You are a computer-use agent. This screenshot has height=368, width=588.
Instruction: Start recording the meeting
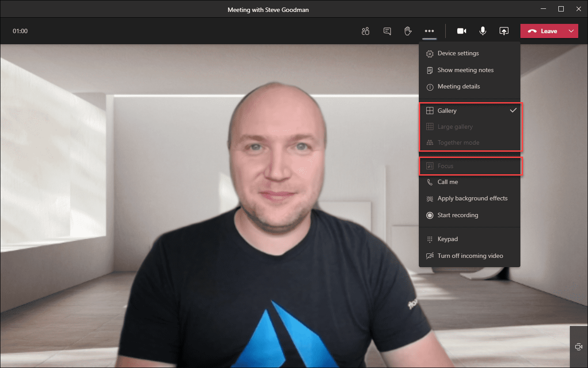(x=470, y=215)
